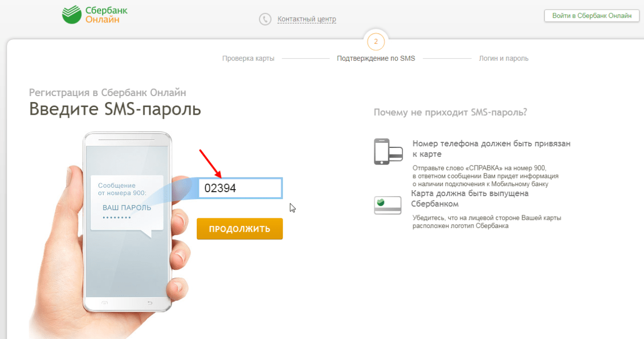Click the phone's back arrow hardware icon
The width and height of the screenshot is (644, 339).
click(149, 303)
